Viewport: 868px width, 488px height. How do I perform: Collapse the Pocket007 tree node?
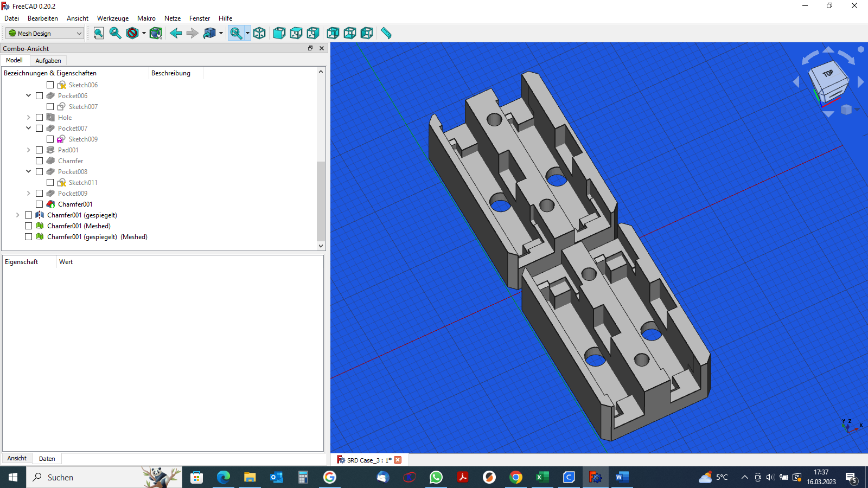tap(29, 128)
